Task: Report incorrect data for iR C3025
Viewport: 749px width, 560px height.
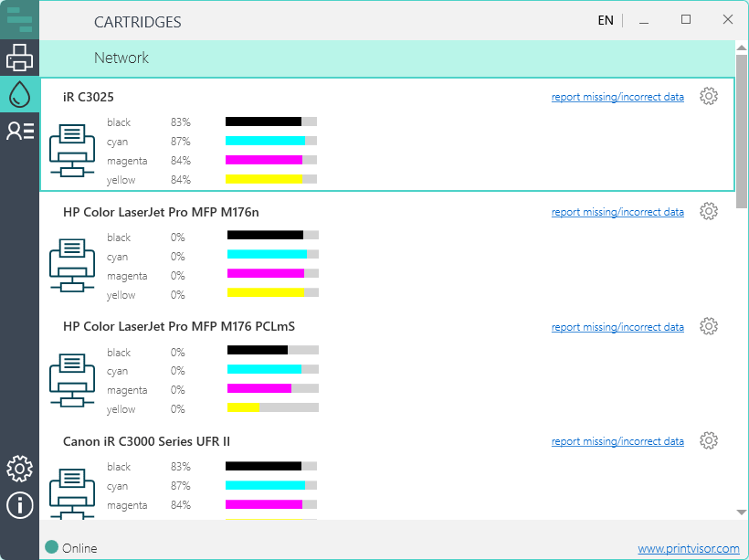Action: point(617,97)
